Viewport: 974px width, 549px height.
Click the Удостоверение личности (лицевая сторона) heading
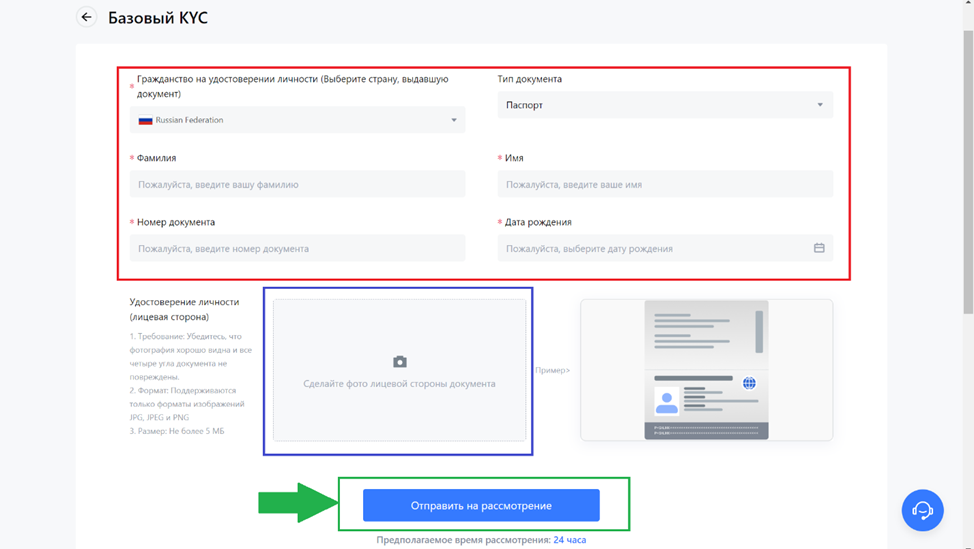pos(184,309)
